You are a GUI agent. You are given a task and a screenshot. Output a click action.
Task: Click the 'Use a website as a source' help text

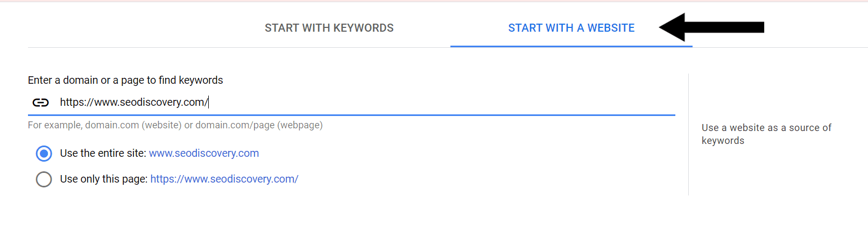(x=766, y=134)
